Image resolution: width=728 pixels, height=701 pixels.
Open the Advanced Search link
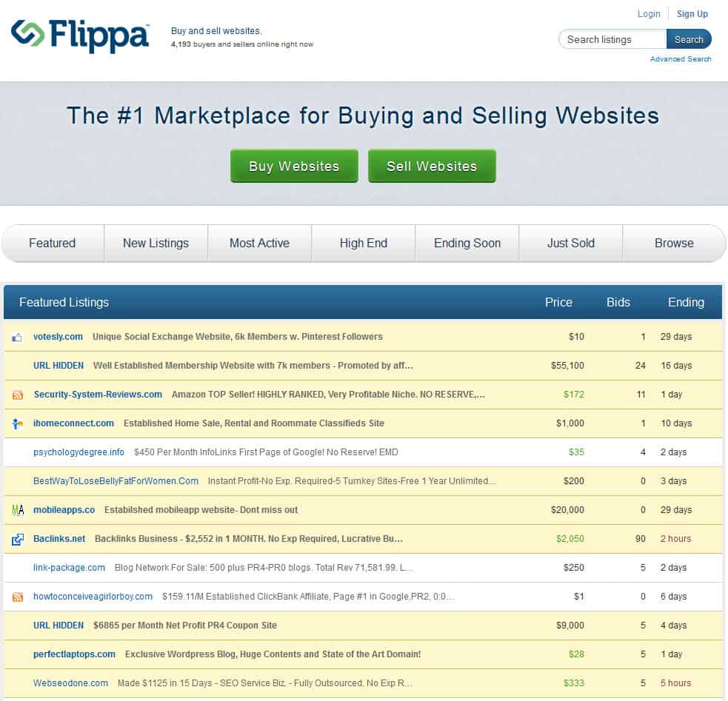680,59
